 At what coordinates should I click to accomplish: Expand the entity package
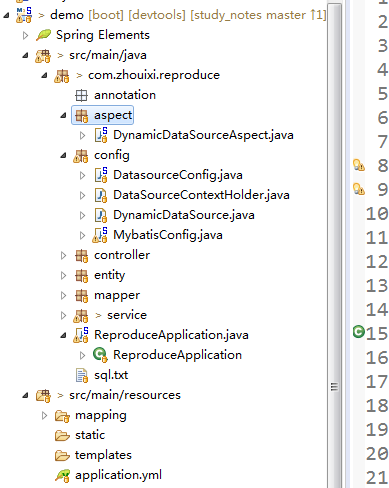63,275
